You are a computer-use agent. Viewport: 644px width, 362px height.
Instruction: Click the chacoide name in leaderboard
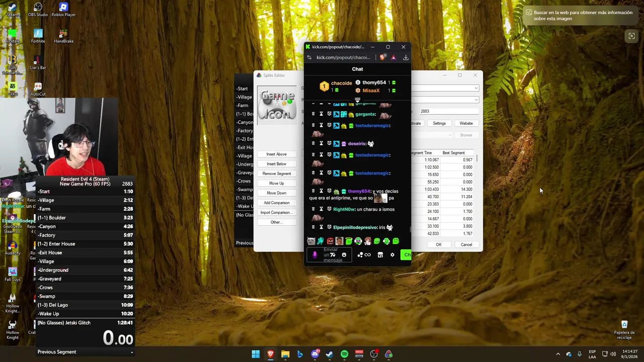pyautogui.click(x=341, y=83)
